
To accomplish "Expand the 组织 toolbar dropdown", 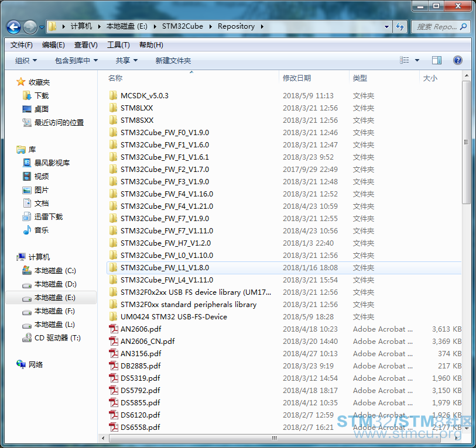I will [x=26, y=60].
